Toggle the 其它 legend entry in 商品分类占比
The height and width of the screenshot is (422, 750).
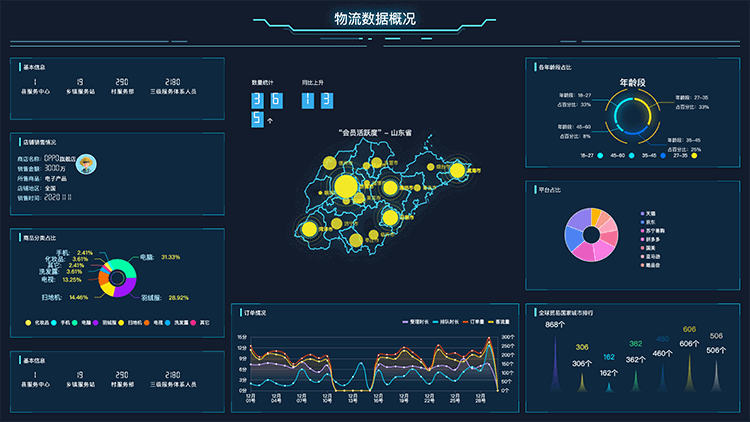200,322
